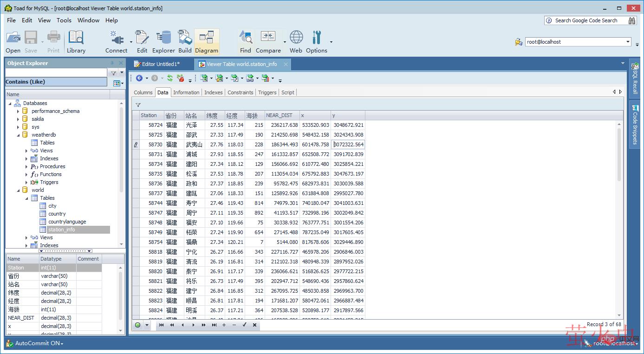Open the root@localhost connection dropdown
Screen dimensions: 644x354
pos(628,42)
